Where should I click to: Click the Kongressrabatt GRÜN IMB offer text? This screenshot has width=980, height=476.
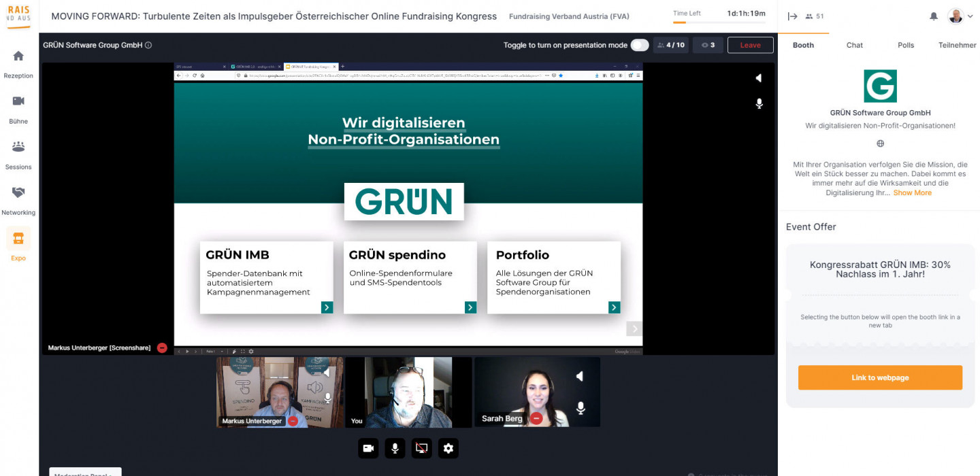[880, 269]
